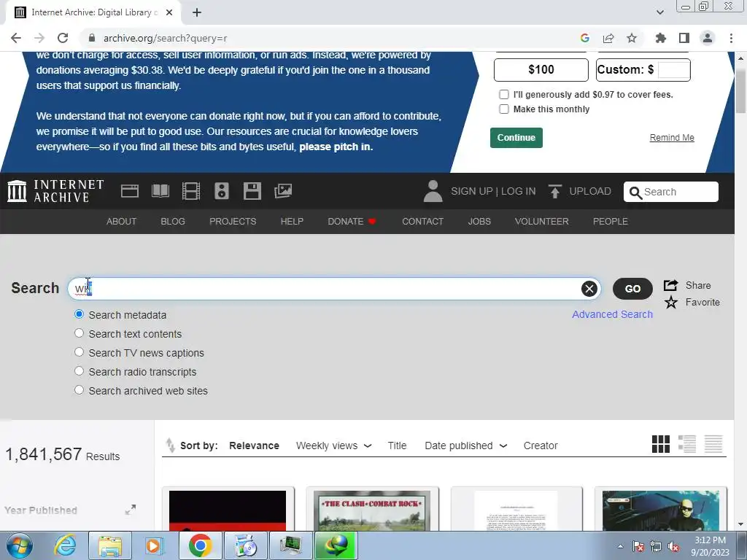The height and width of the screenshot is (560, 747).
Task: Click the top navigation Search box
Action: click(x=671, y=192)
